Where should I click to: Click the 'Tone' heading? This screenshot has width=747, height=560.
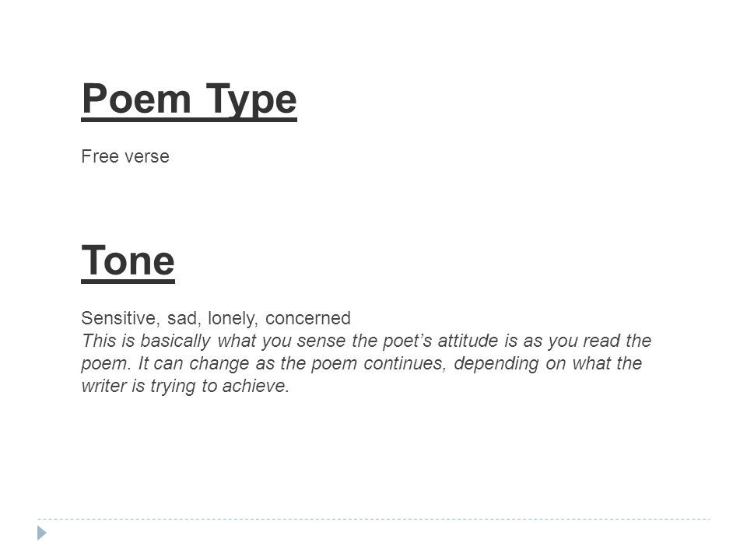(x=128, y=262)
